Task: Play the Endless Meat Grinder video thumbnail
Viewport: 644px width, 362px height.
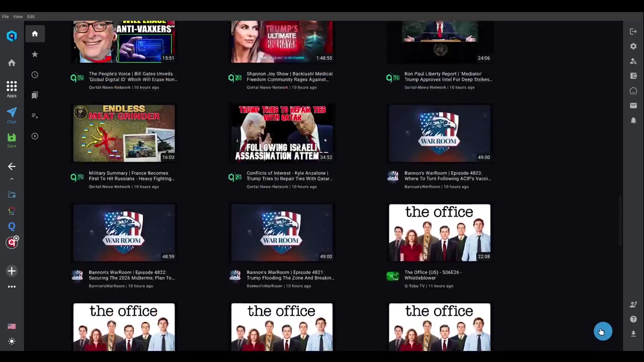Action: (124, 133)
